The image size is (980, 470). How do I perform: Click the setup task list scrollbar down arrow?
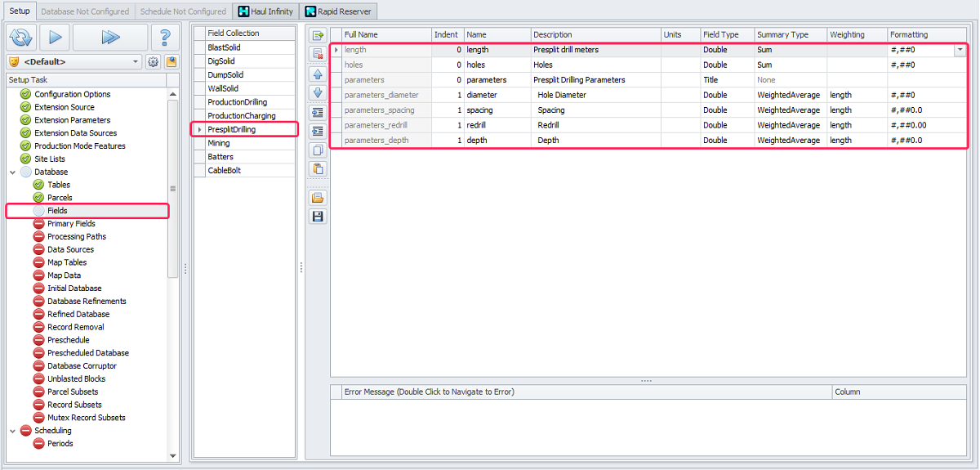[x=172, y=455]
